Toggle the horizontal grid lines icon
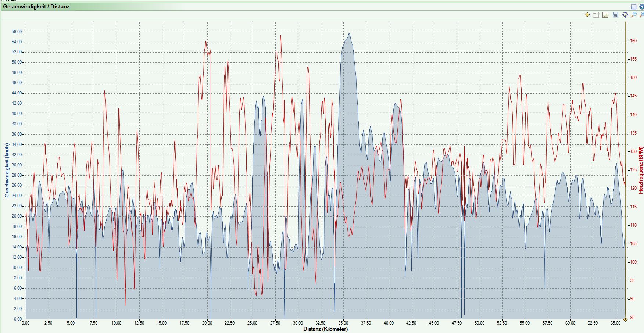This screenshot has height=333, width=644. pos(596,15)
